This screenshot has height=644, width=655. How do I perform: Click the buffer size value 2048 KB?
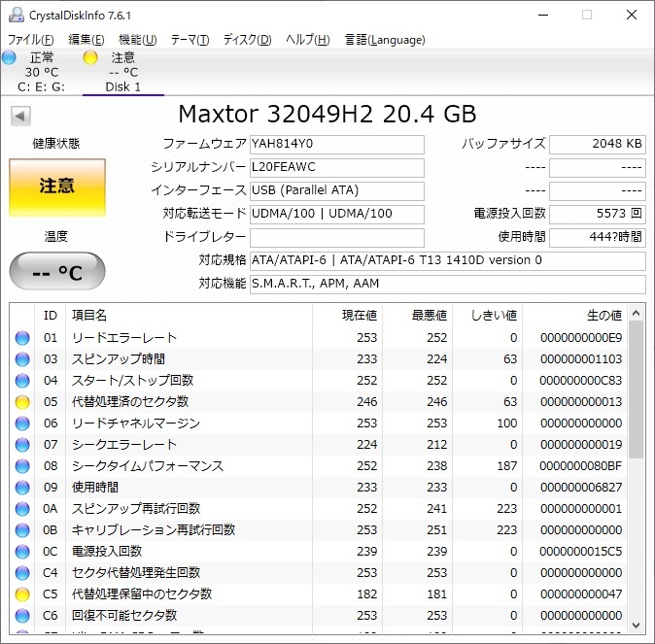(598, 144)
